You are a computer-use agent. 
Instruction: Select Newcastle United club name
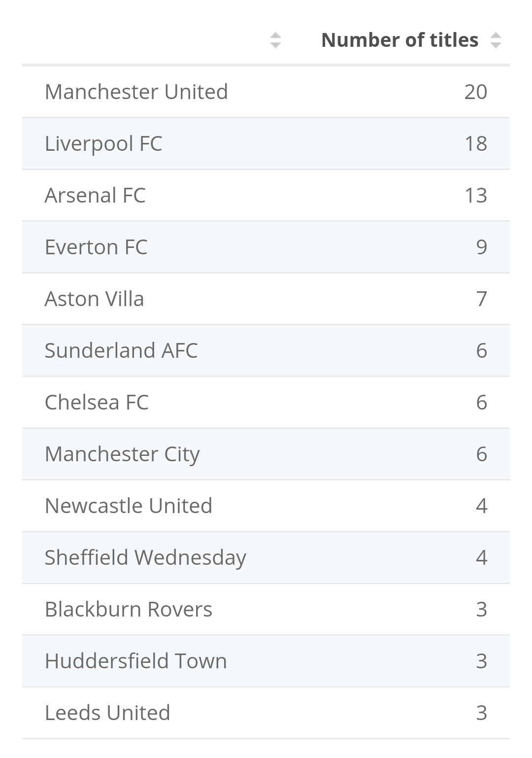click(129, 506)
